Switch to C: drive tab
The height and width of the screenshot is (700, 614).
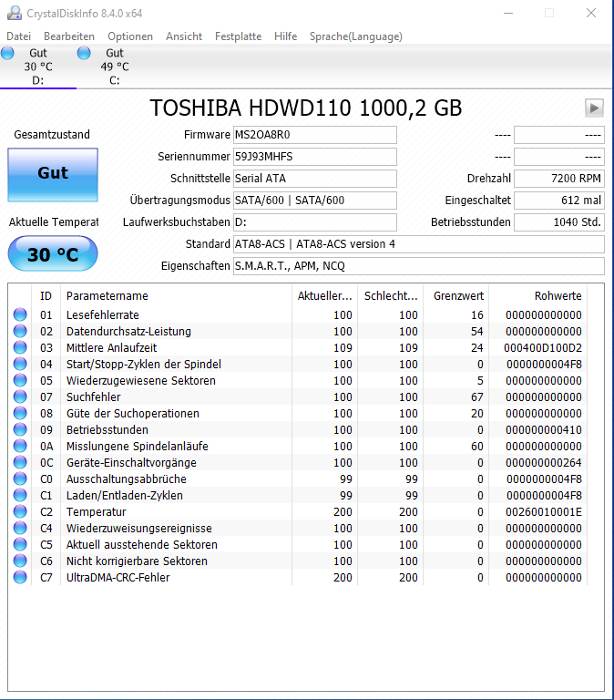115,67
